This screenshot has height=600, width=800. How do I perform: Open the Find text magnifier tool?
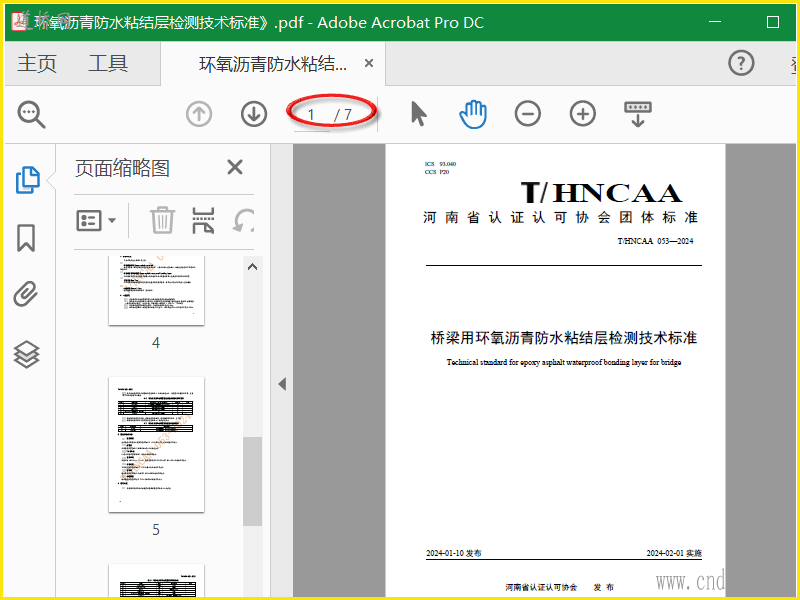[32, 114]
